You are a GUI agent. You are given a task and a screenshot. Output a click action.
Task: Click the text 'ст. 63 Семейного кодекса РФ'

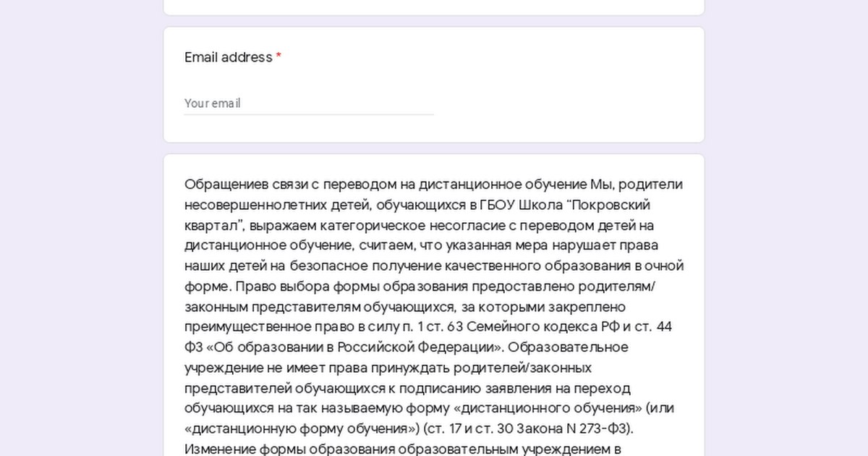click(x=523, y=326)
